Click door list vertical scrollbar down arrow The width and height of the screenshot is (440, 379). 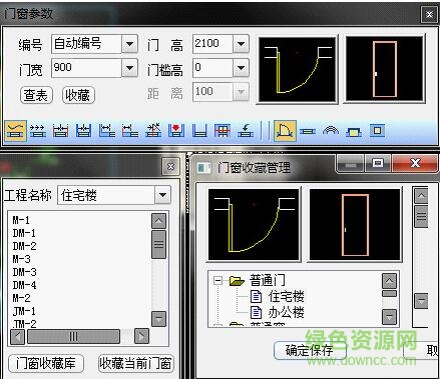point(159,319)
